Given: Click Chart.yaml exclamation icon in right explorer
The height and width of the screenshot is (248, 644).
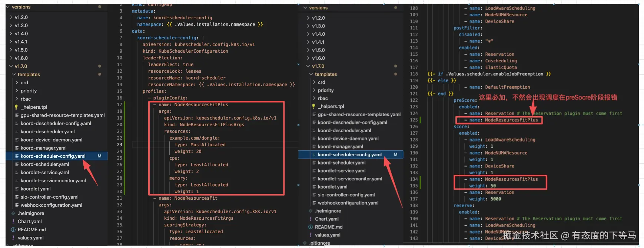Looking at the screenshot, I should pos(311,219).
